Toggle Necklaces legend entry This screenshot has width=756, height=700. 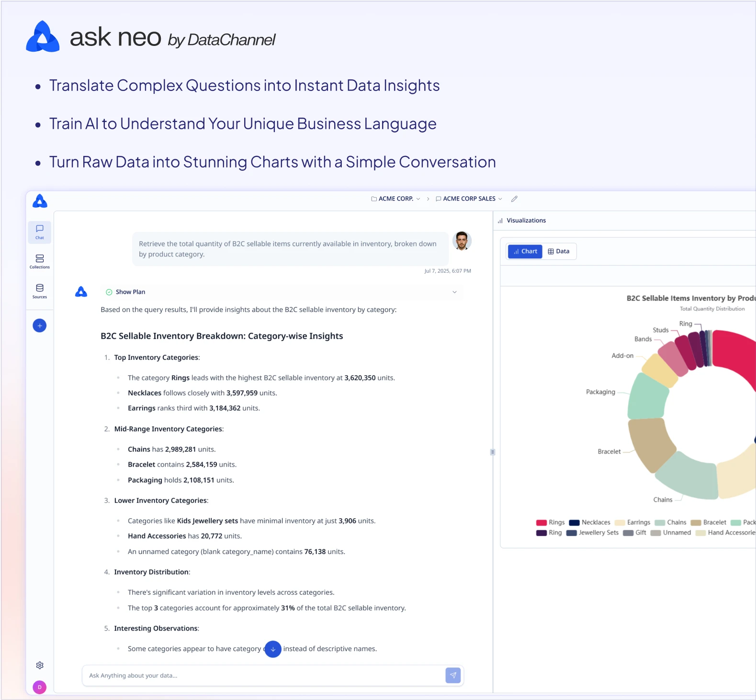tap(590, 522)
